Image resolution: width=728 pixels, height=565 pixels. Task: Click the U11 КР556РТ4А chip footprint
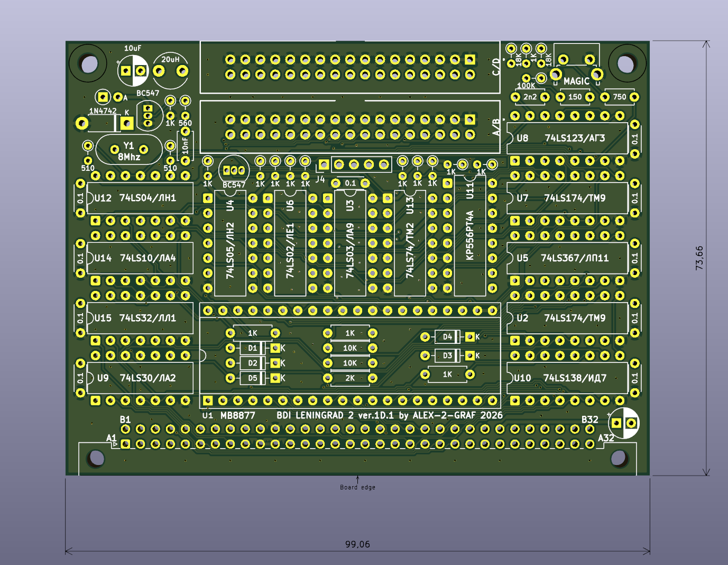click(x=470, y=236)
